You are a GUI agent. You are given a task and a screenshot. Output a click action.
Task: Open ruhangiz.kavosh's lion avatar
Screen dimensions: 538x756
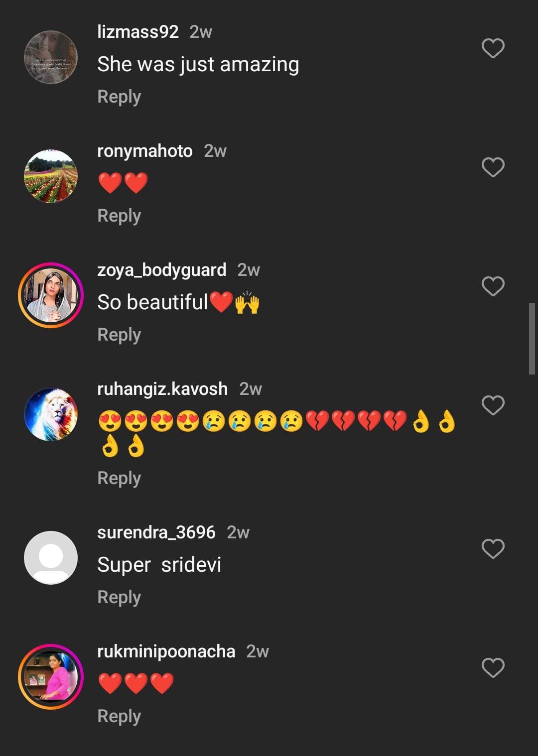tap(51, 414)
